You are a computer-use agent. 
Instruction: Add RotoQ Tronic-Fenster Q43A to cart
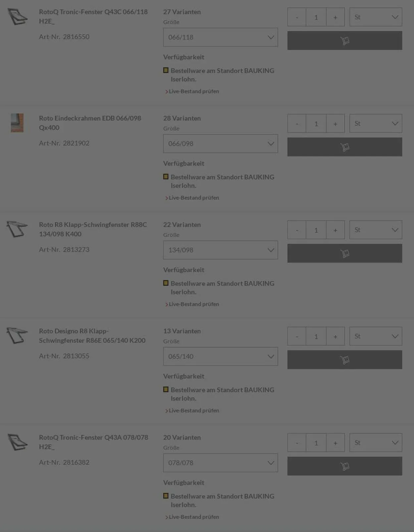click(344, 466)
